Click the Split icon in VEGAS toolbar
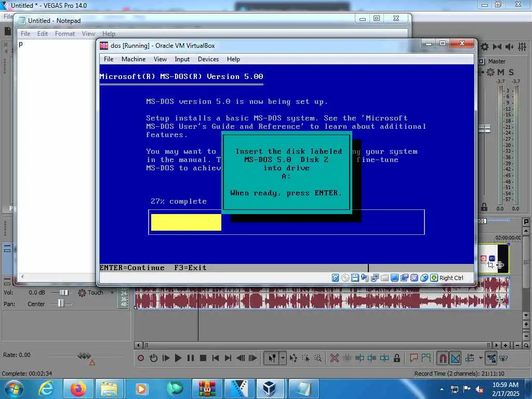532x399 pixels. (384, 358)
